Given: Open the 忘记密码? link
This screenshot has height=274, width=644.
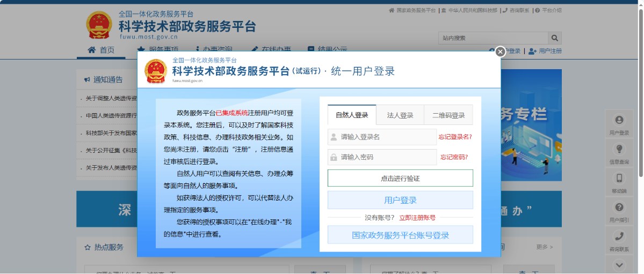Looking at the screenshot, I should tap(454, 157).
